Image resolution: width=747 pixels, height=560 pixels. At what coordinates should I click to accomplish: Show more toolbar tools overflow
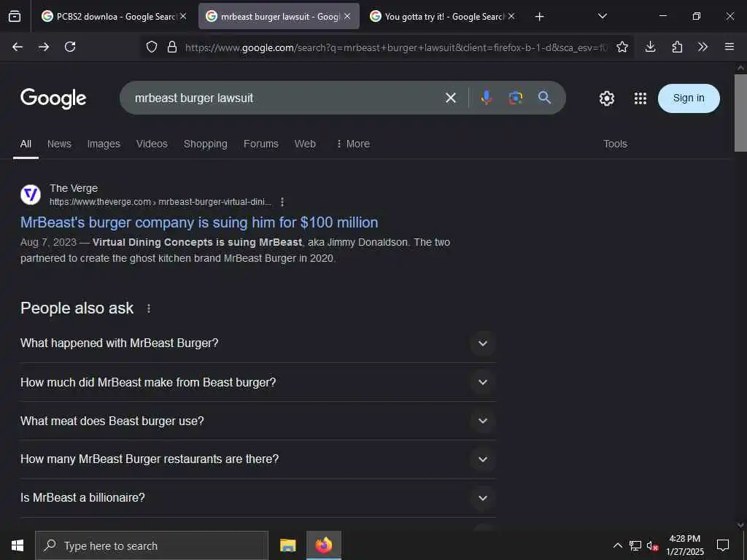703,47
